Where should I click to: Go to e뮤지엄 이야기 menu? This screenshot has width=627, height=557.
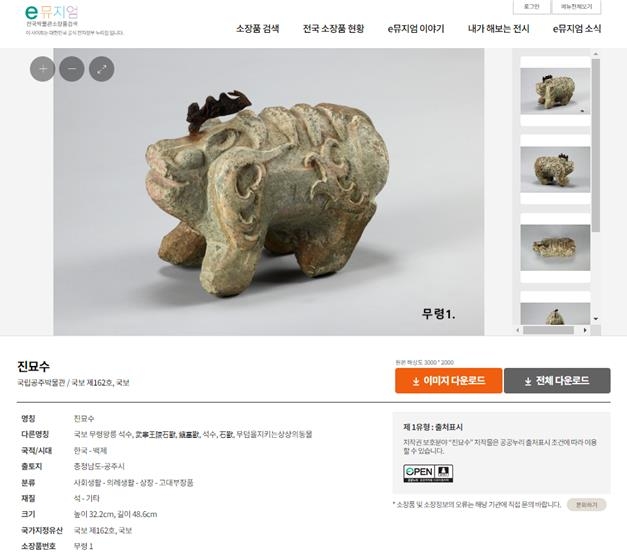click(416, 29)
